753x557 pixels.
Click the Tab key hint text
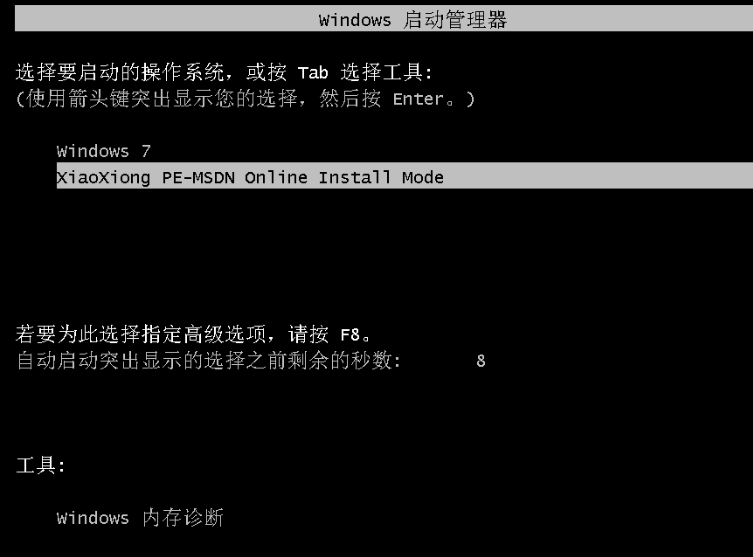pyautogui.click(x=313, y=73)
